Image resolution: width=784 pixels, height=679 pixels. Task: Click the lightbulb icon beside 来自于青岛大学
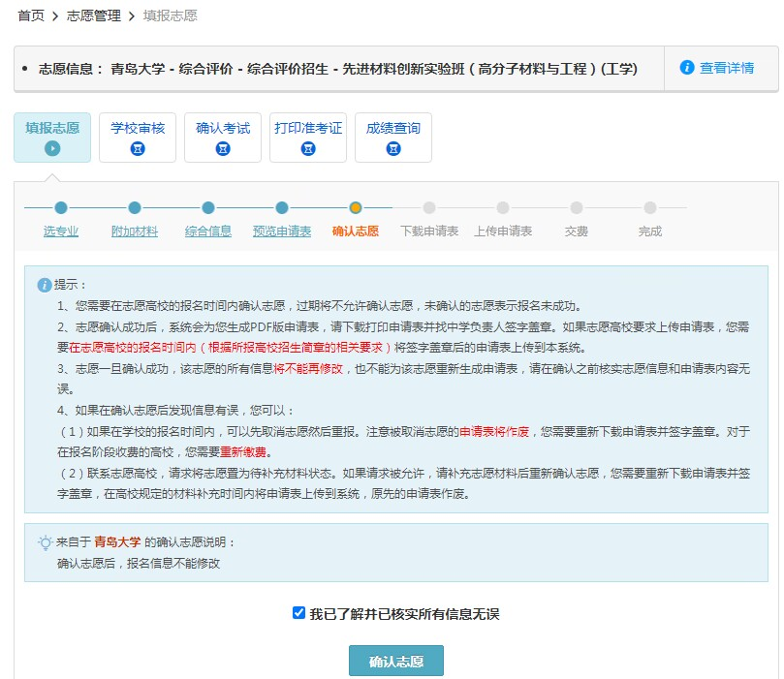click(x=45, y=542)
